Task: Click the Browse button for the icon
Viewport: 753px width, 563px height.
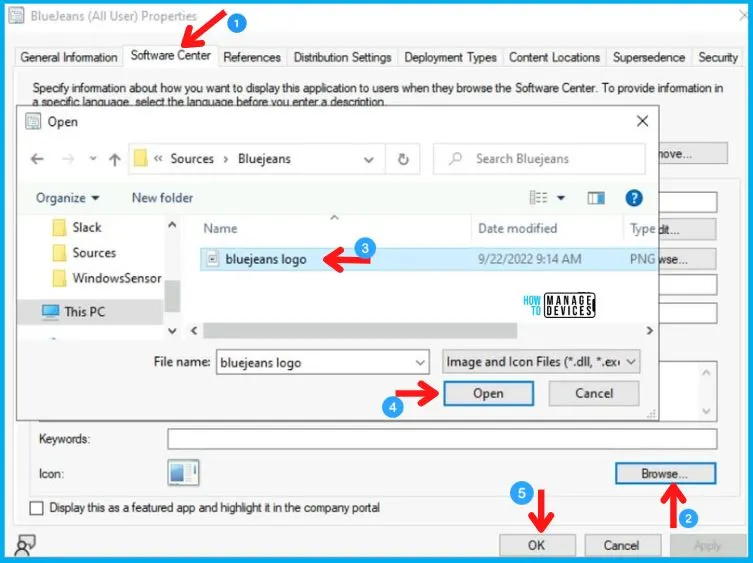Action: [x=665, y=472]
